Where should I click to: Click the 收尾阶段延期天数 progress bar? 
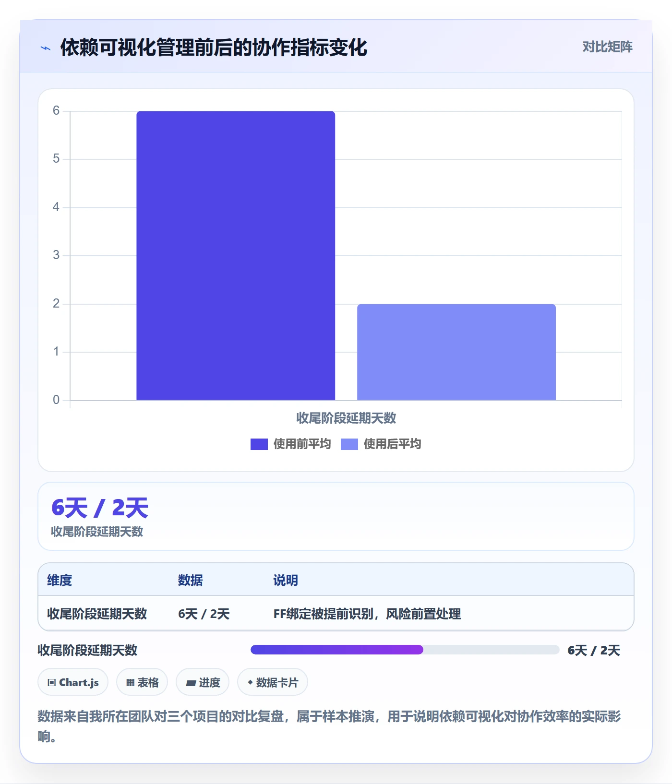405,650
